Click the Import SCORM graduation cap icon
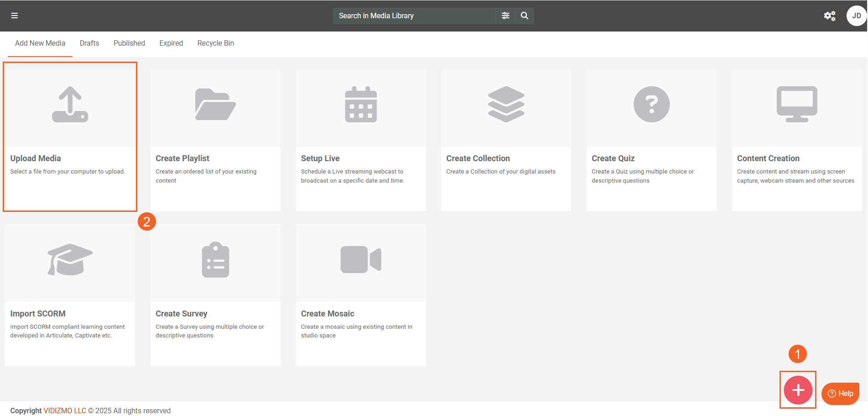Screen dimensions: 868x416 70,259
